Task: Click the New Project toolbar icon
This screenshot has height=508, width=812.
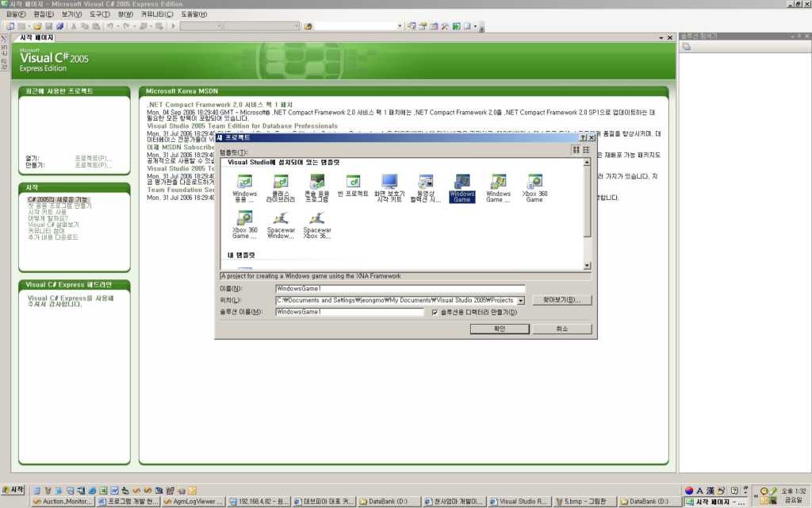Action: pyautogui.click(x=10, y=26)
